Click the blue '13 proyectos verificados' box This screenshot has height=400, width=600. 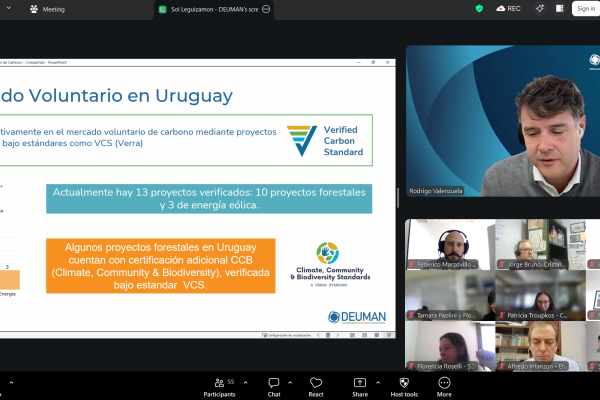[x=209, y=199]
